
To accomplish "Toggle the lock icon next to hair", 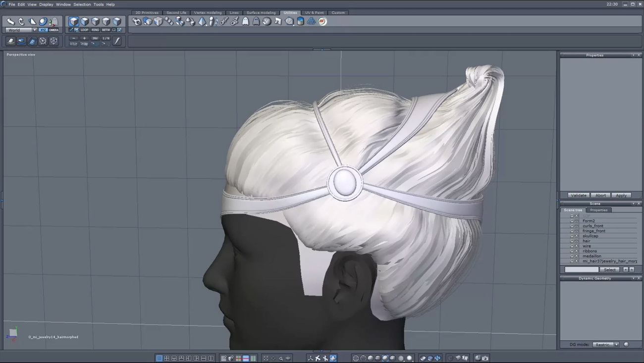I will click(572, 241).
